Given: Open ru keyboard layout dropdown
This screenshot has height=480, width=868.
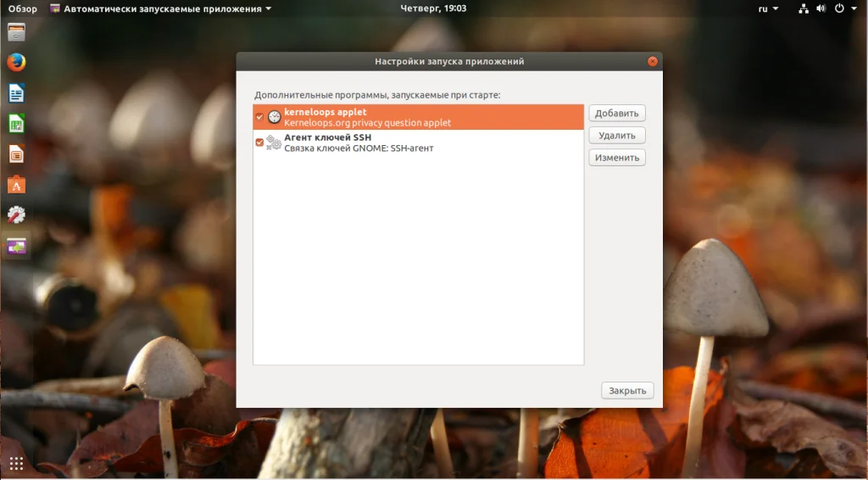Looking at the screenshot, I should (768, 8).
